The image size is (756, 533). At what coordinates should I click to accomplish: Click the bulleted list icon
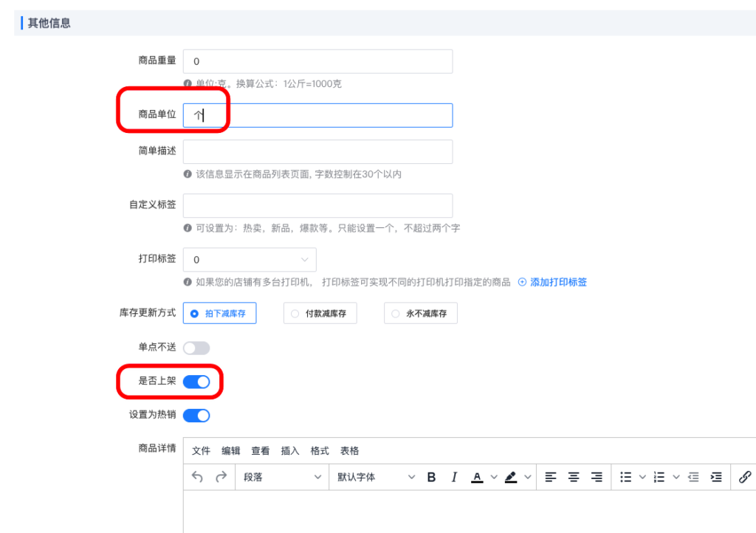click(627, 476)
